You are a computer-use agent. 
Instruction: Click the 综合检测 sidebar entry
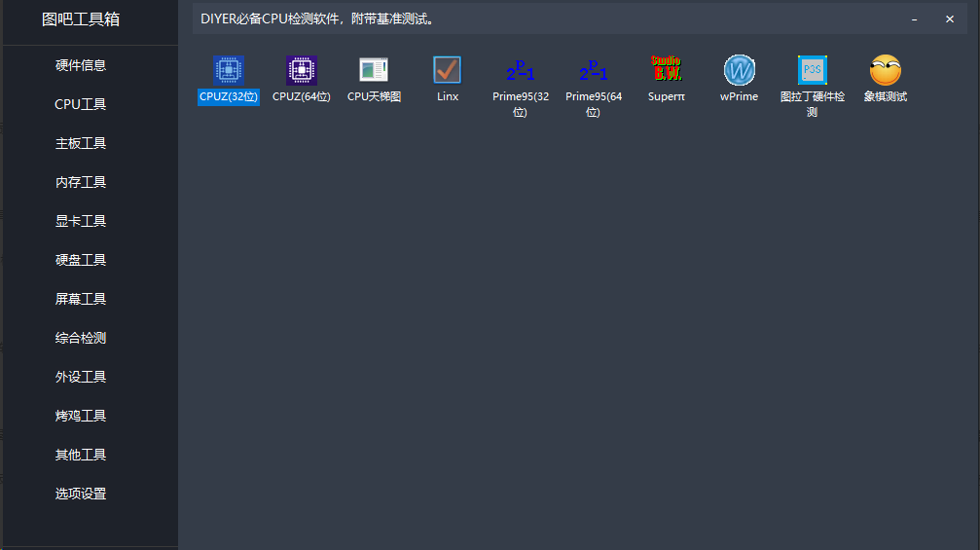click(81, 338)
